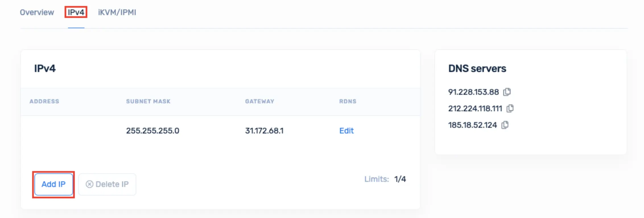Click the ADDRESS column header
The width and height of the screenshot is (644, 218).
pos(44,101)
